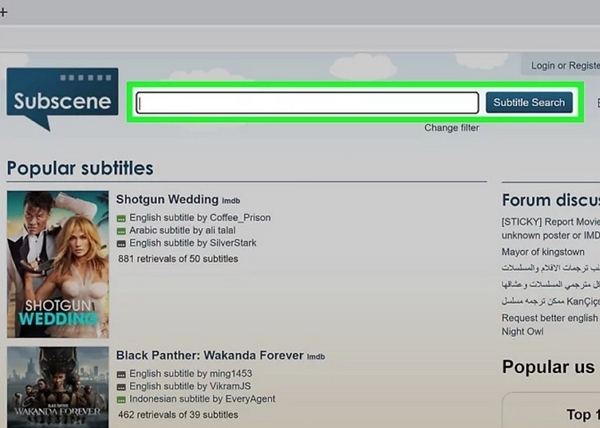The width and height of the screenshot is (600, 428).
Task: Open forum thread mentioning KanÇiçe
Action: pos(551,301)
